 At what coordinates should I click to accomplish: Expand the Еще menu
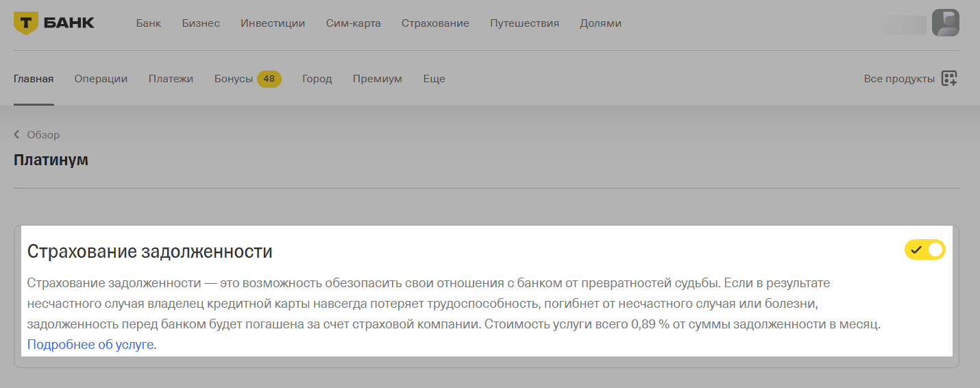[434, 79]
